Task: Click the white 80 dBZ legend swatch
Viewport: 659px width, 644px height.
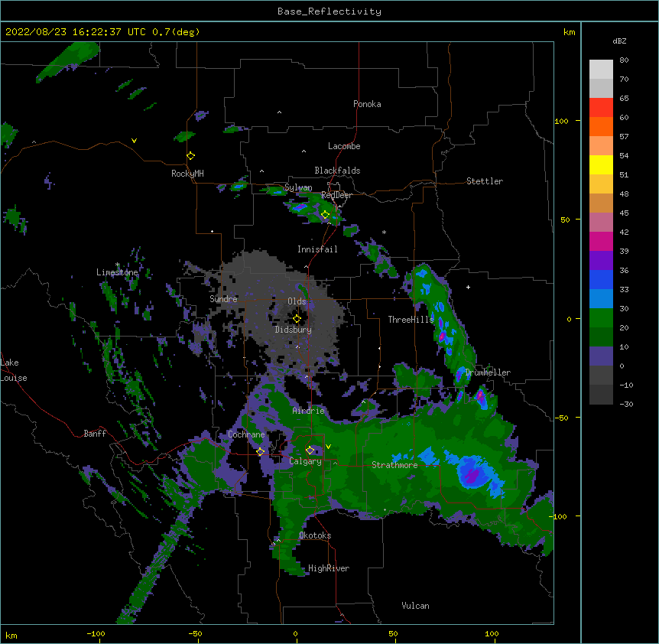Action: pyautogui.click(x=601, y=70)
